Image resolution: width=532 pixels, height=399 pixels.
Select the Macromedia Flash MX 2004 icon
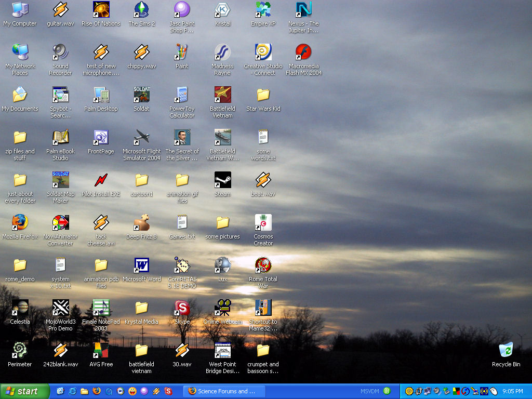303,52
